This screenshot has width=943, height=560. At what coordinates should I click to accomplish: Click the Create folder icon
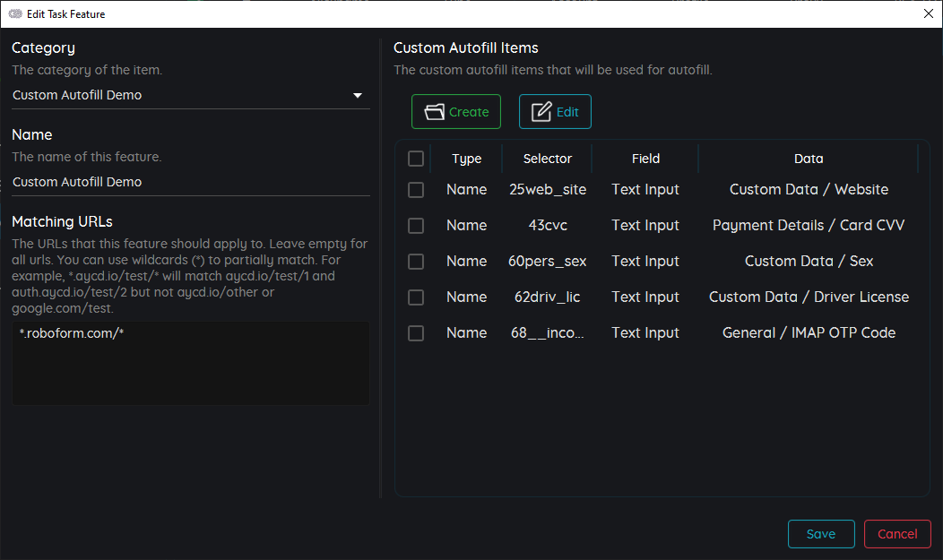tap(437, 111)
